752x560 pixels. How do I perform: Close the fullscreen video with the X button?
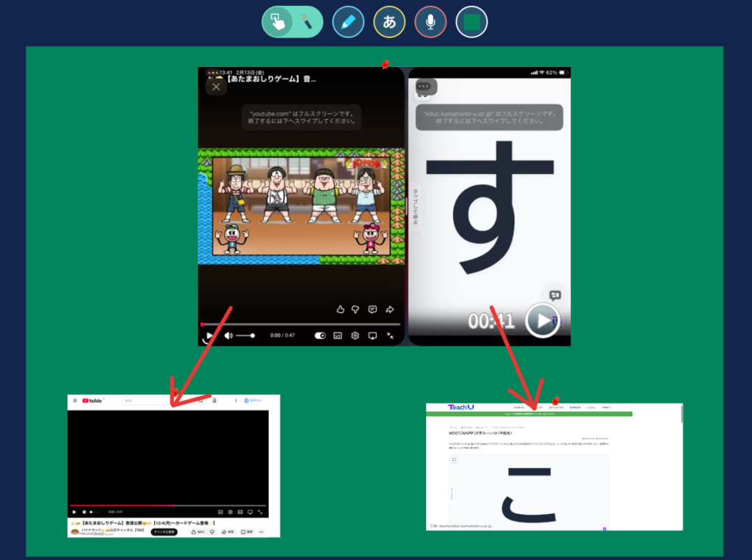point(215,87)
